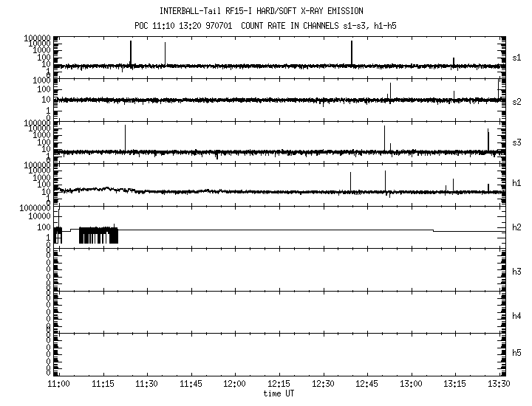This screenshot has height=406, width=532.
Task: Click the h3 channel label
Action: pyautogui.click(x=517, y=272)
